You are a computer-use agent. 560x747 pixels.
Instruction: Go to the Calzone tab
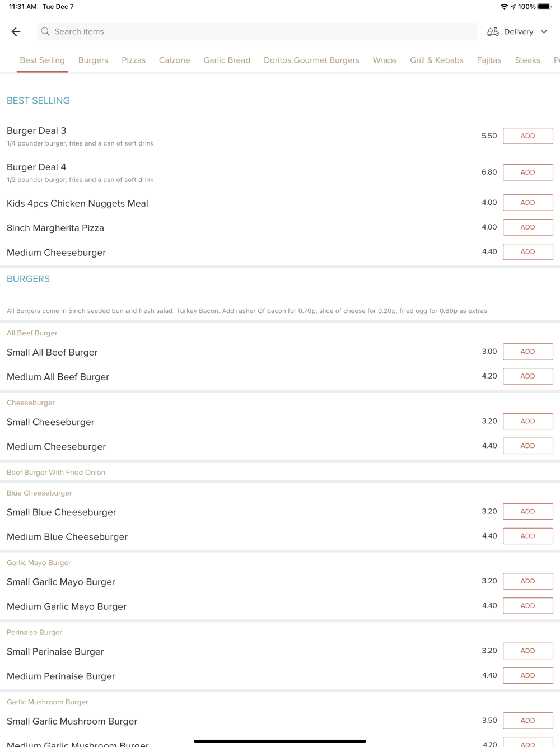pos(174,60)
